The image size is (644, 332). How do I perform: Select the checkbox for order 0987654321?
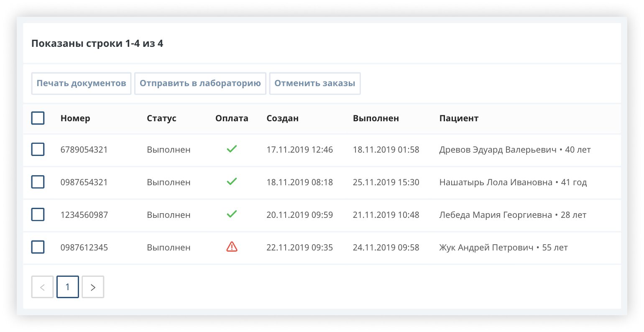[x=38, y=182]
